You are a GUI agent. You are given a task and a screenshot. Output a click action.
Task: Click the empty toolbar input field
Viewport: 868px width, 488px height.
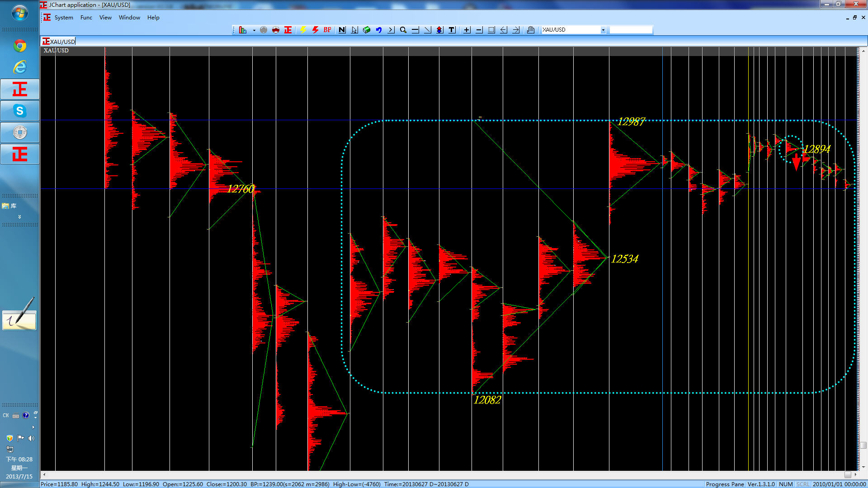coord(631,30)
